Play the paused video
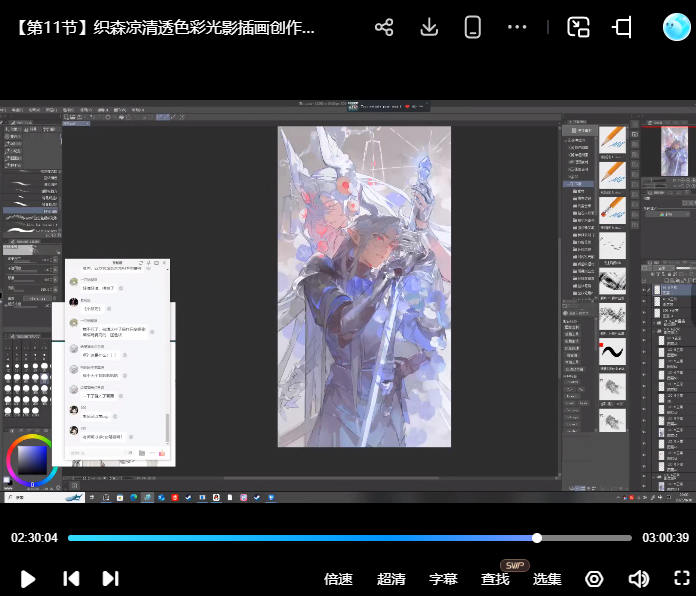The height and width of the screenshot is (596, 696). pos(28,578)
